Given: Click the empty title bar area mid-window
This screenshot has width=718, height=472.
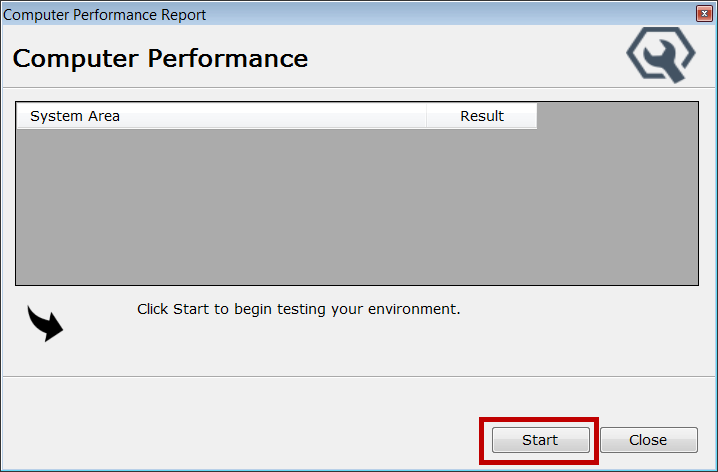Looking at the screenshot, I should [x=450, y=15].
